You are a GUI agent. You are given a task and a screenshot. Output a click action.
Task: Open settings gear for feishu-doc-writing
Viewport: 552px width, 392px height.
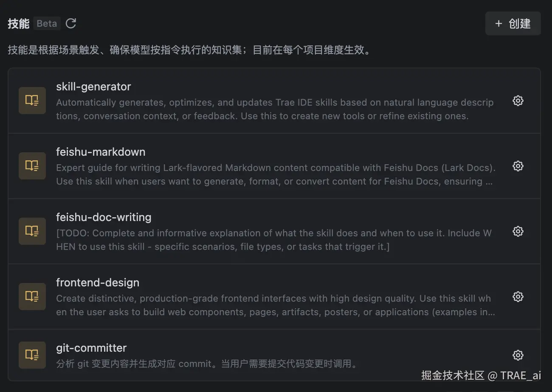click(518, 231)
